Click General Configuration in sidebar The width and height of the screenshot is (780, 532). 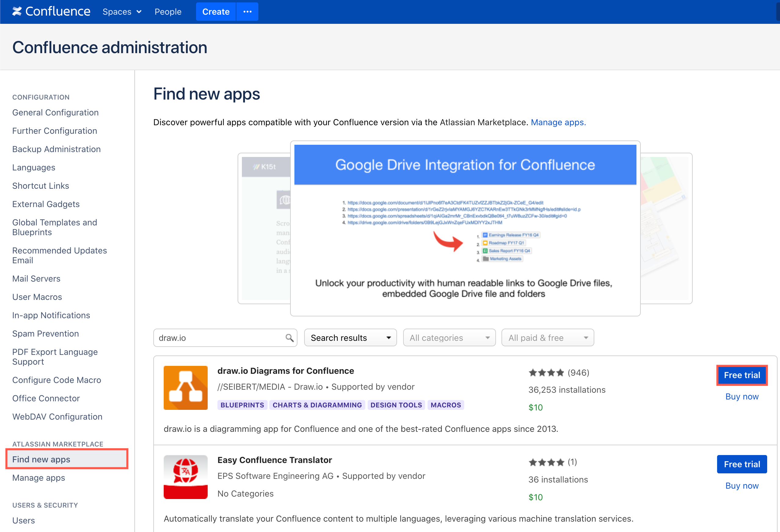[55, 113]
